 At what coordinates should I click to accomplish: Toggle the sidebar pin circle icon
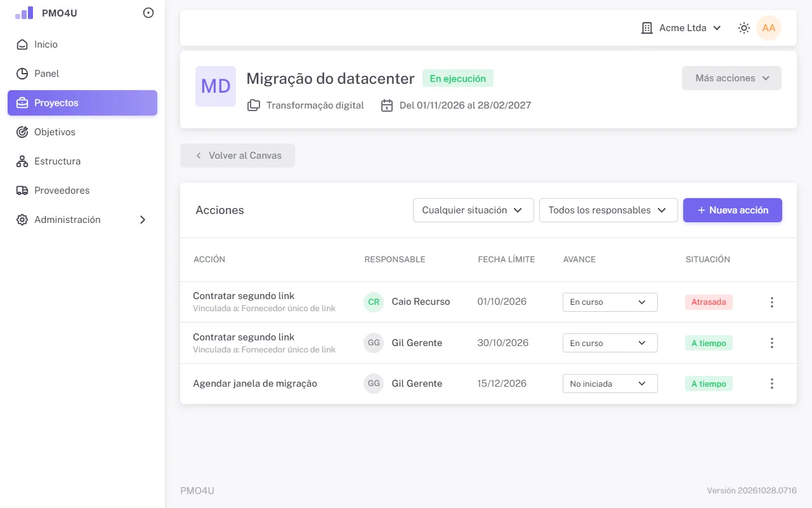(148, 13)
